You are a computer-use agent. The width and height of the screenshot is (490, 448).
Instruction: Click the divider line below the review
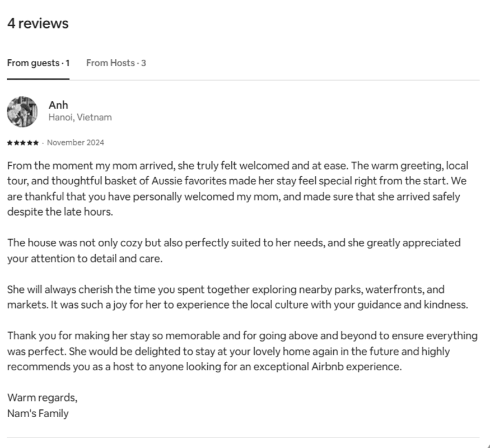(243, 437)
